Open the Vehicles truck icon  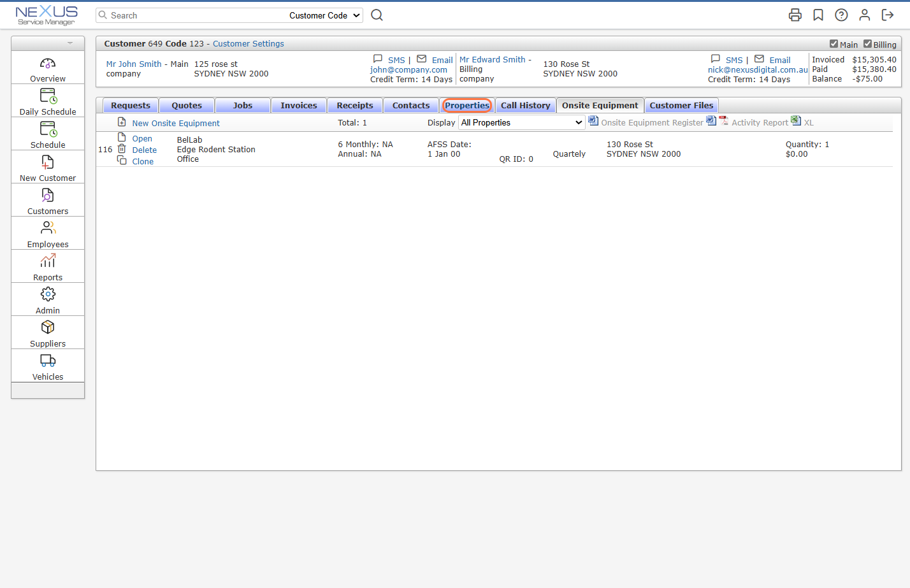(x=48, y=361)
